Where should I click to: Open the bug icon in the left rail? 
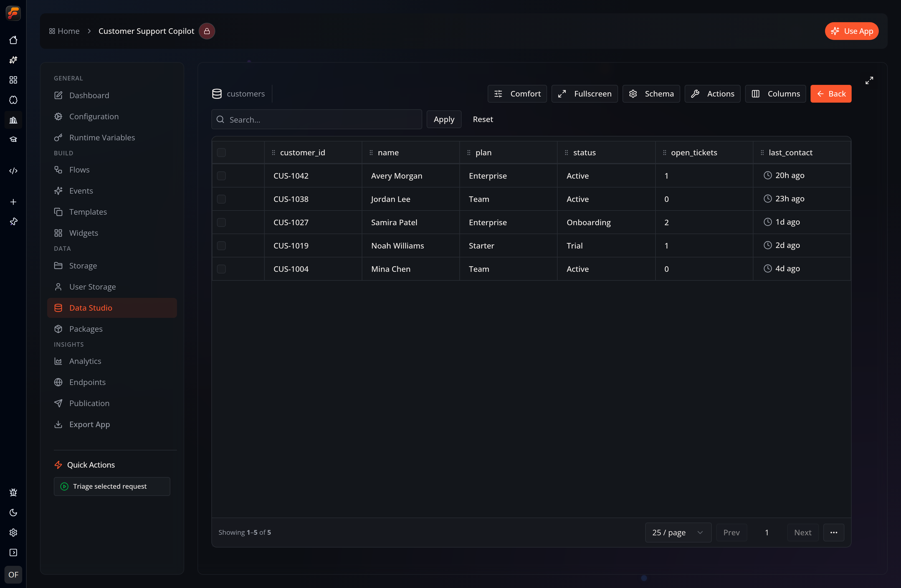(x=13, y=493)
